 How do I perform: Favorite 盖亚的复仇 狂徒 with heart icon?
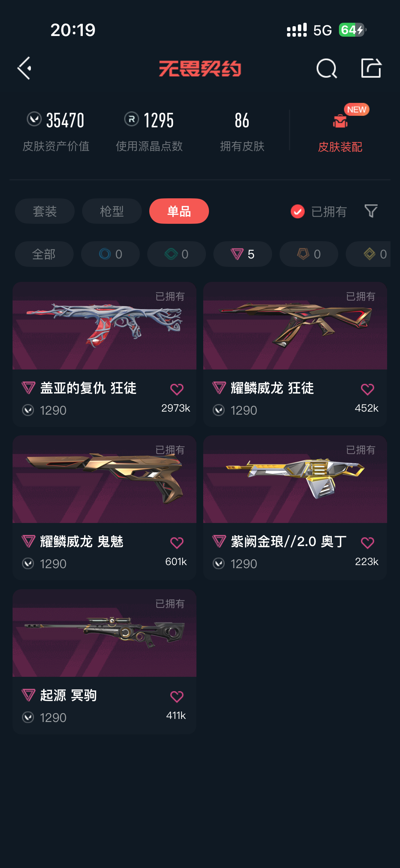pyautogui.click(x=177, y=389)
